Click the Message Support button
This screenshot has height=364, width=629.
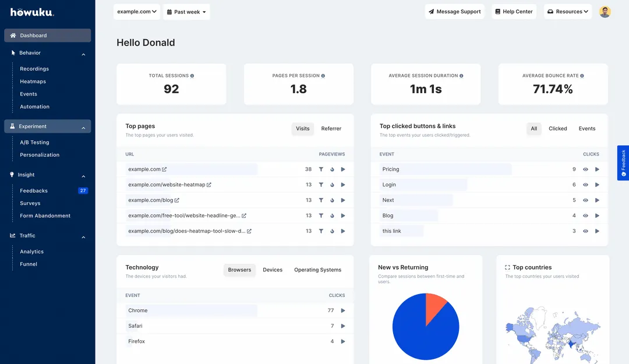455,12
